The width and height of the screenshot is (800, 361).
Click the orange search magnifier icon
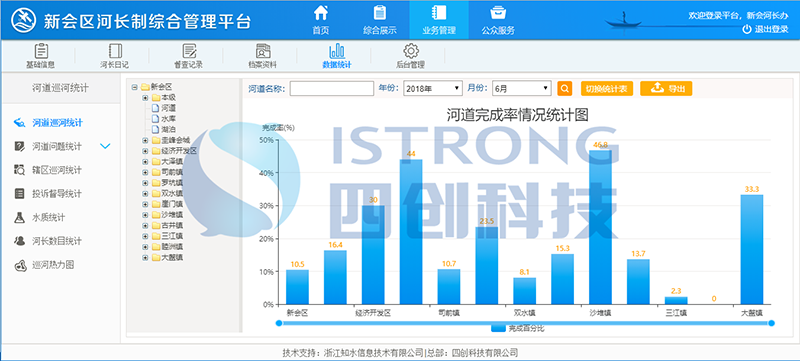[564, 88]
